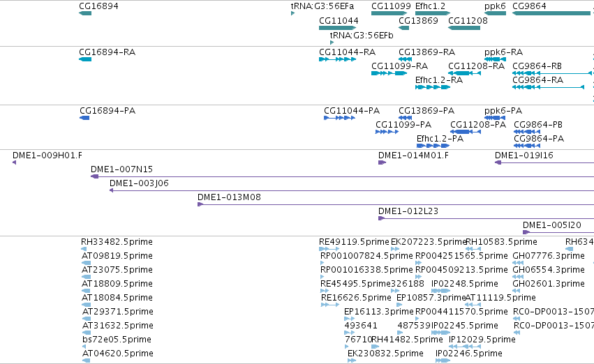
Task: Click the ppk6 gene bar
Action: click(495, 13)
